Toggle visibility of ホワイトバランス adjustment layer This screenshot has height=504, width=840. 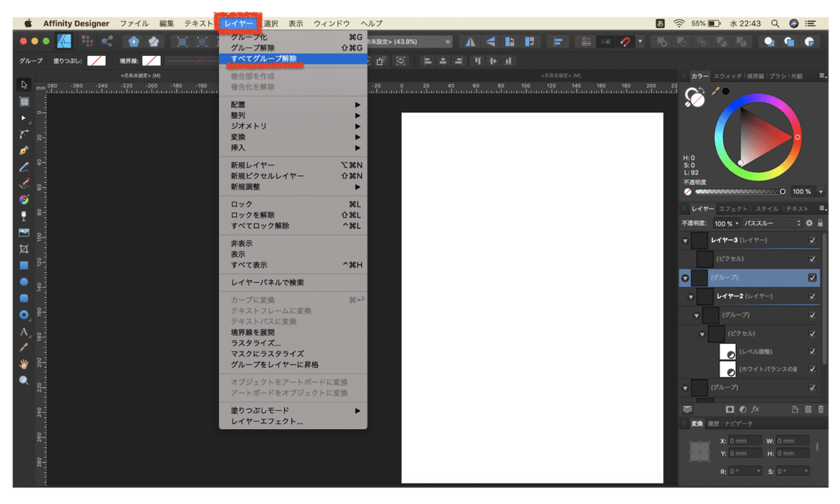pos(812,369)
